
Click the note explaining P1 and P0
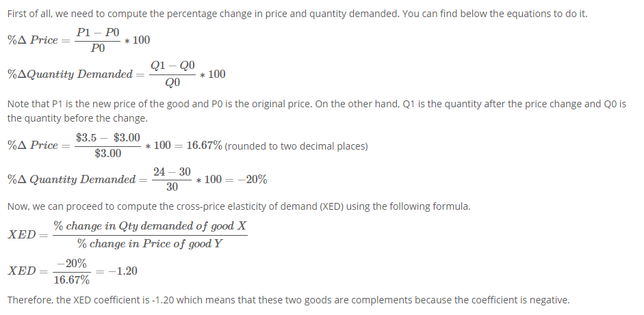click(316, 111)
